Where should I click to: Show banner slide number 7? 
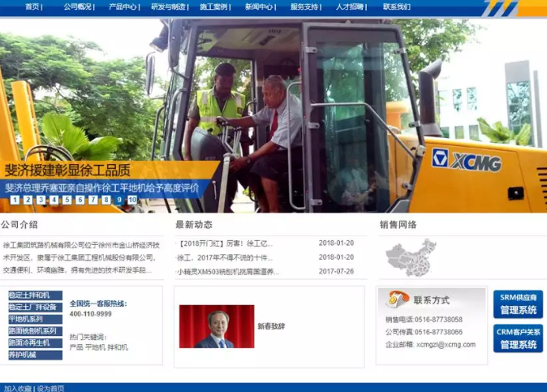click(93, 200)
